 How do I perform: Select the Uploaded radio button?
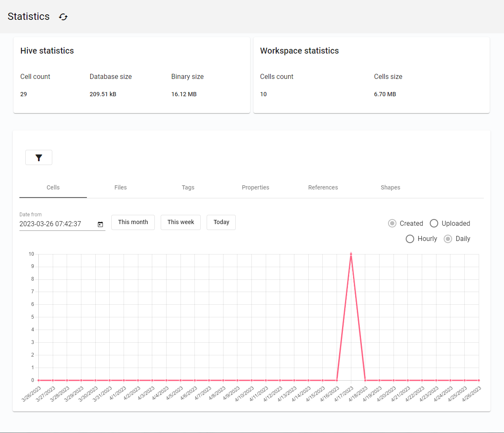coord(434,223)
